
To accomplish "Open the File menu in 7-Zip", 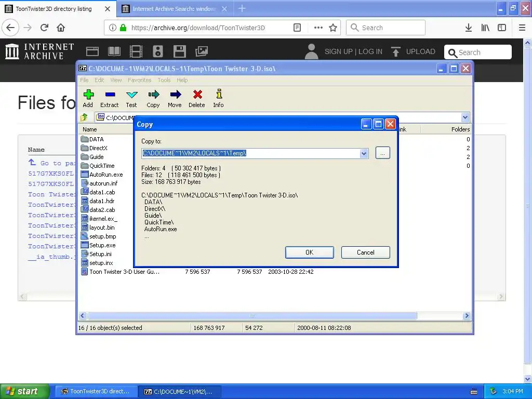I will pyautogui.click(x=84, y=80).
